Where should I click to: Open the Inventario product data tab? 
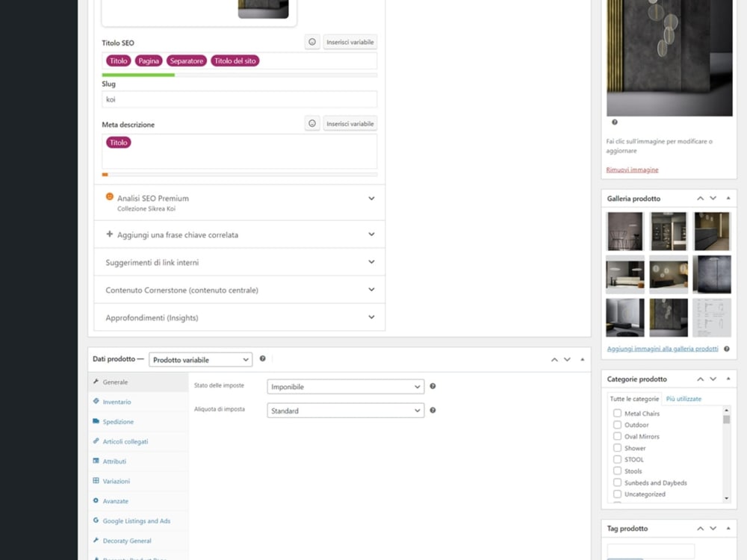138,402
